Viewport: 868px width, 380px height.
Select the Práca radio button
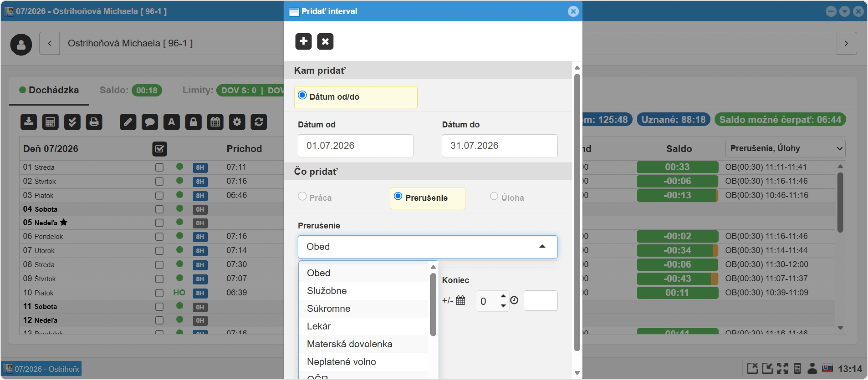pos(302,196)
